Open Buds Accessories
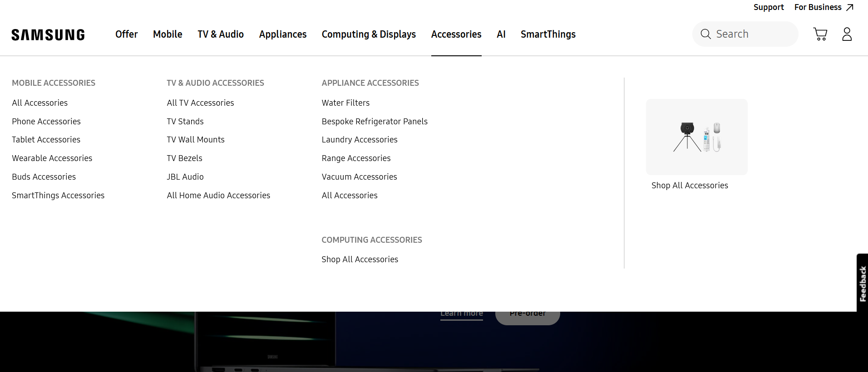This screenshot has height=372, width=868. coord(44,177)
